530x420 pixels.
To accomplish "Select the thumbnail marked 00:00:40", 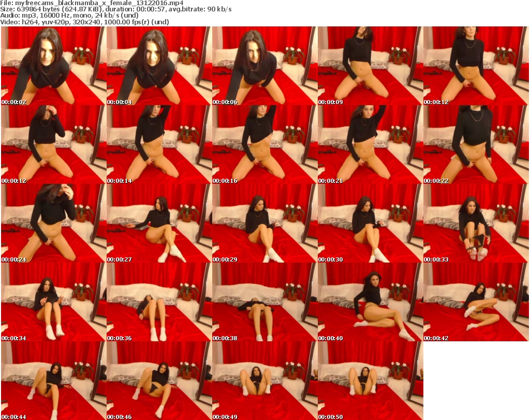I will [x=370, y=302].
